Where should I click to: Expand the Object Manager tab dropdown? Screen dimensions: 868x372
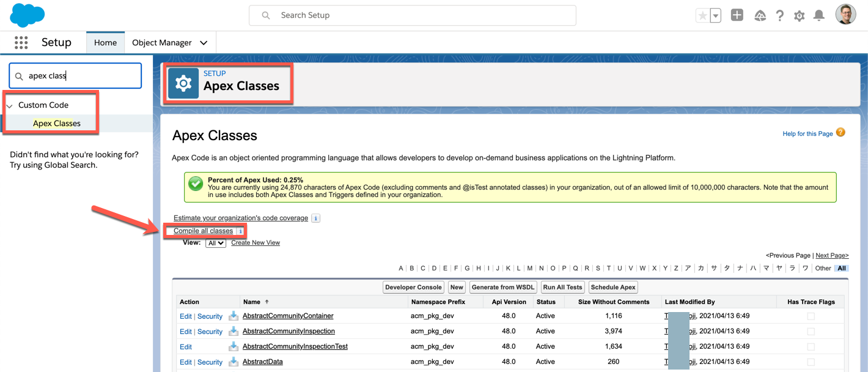[204, 43]
